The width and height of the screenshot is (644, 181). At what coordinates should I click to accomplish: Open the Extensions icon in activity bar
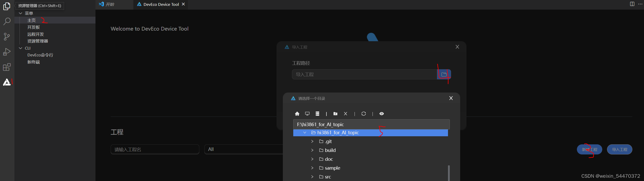pos(7,67)
